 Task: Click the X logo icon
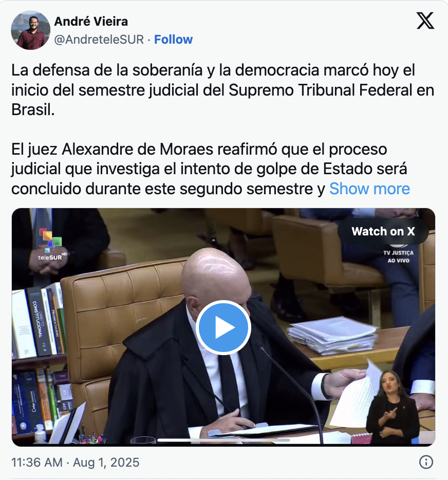(x=425, y=21)
